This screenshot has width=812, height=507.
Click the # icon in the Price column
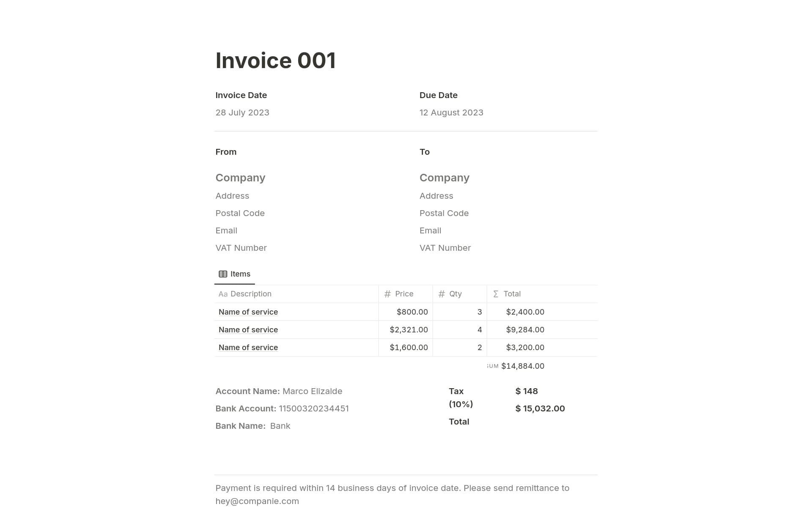click(x=387, y=293)
